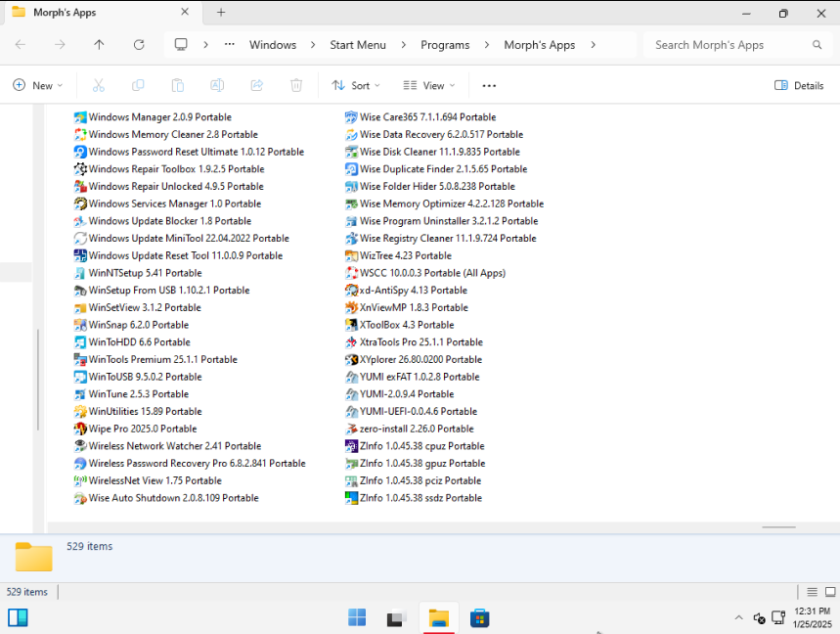Navigate up one folder level

(x=99, y=45)
